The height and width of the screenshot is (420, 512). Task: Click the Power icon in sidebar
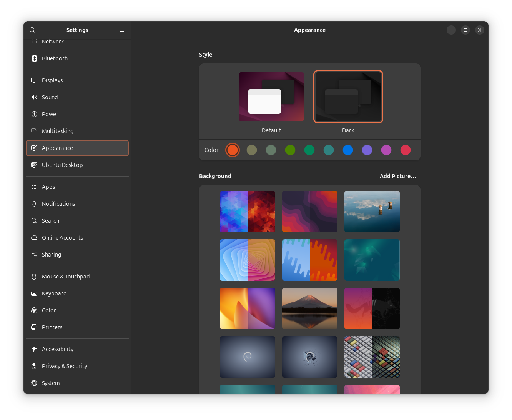coord(34,114)
